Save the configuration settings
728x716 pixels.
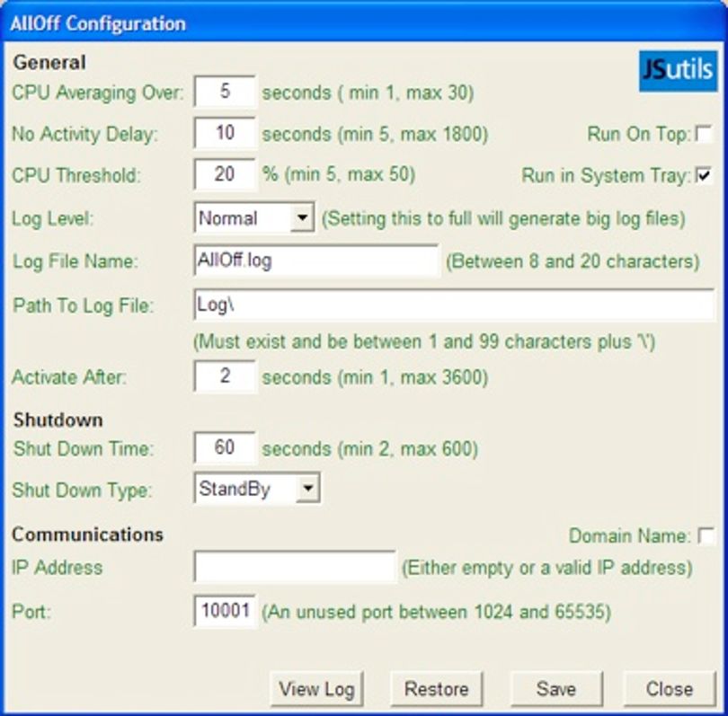556,689
